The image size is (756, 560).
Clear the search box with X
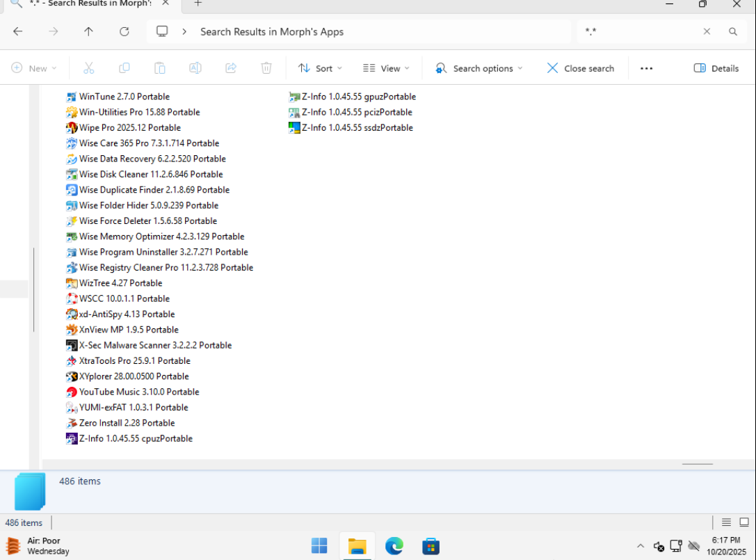(707, 31)
